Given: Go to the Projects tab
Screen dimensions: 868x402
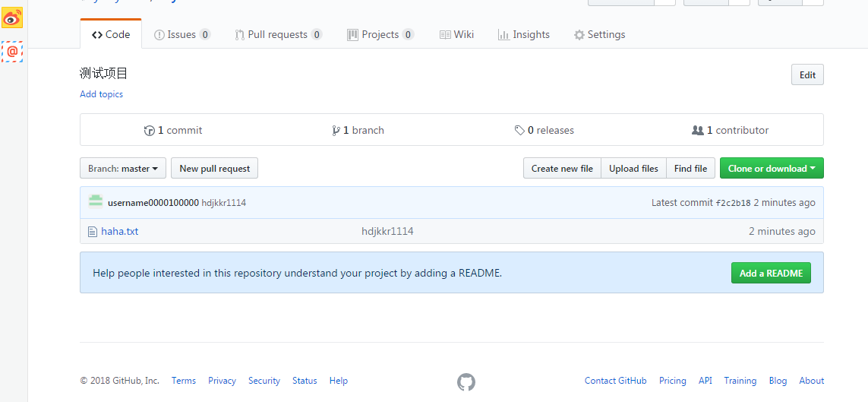Looking at the screenshot, I should click(x=380, y=34).
